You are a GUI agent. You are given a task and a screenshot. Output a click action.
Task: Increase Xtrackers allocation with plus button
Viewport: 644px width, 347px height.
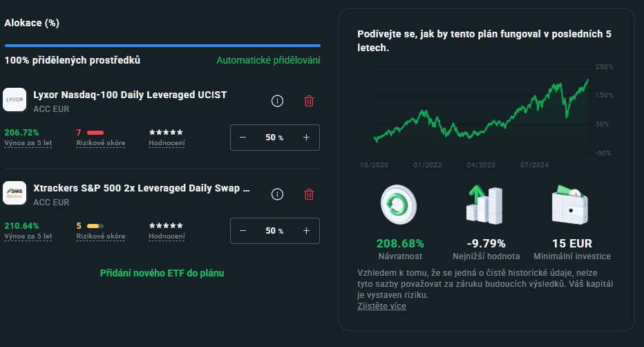tap(306, 231)
